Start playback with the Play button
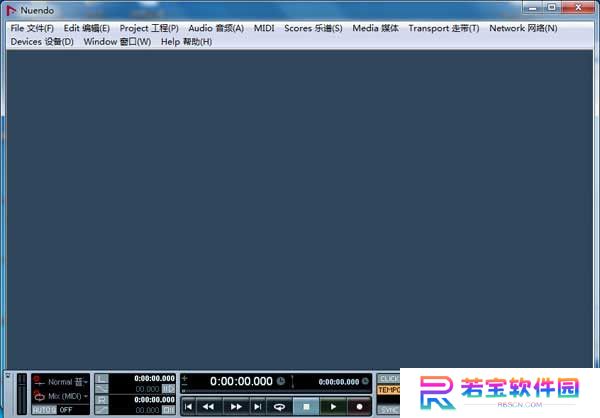The height and width of the screenshot is (418, 600). [333, 407]
